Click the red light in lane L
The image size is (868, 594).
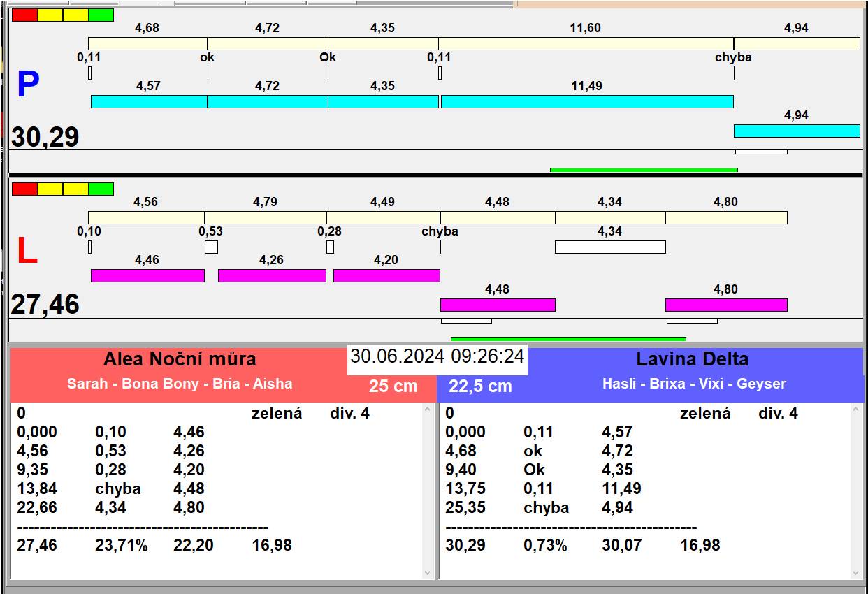tap(24, 189)
